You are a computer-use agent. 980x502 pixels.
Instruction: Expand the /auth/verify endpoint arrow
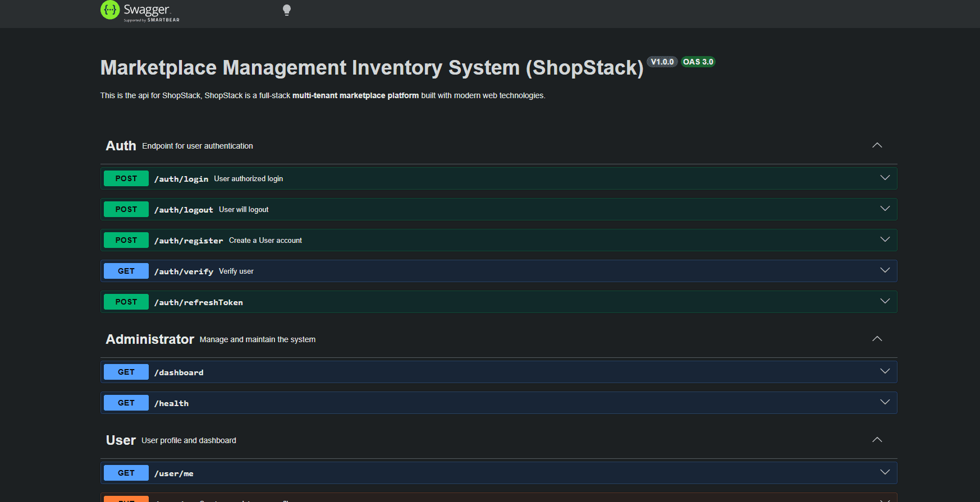(885, 270)
